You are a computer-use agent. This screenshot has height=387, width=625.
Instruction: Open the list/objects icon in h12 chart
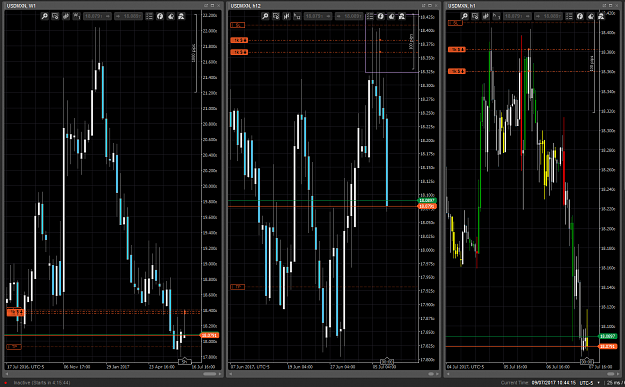(x=370, y=16)
